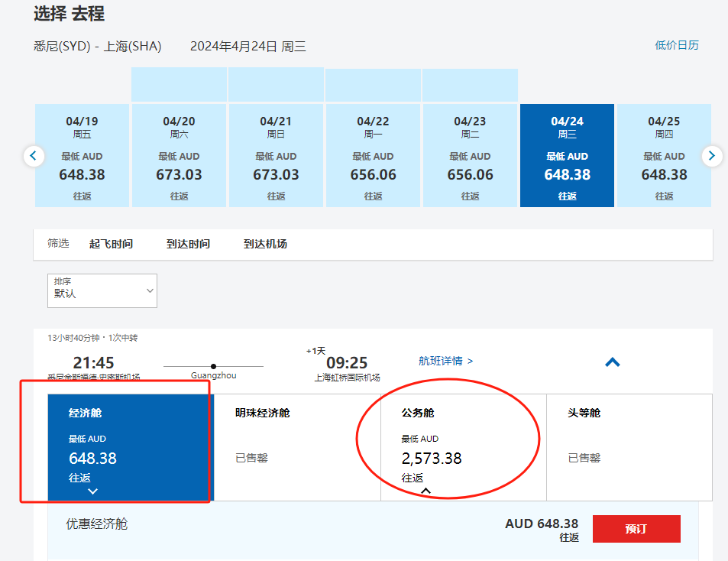Click 上海虹桥国际机场 arrival airport text
The height and width of the screenshot is (561, 728).
(347, 378)
